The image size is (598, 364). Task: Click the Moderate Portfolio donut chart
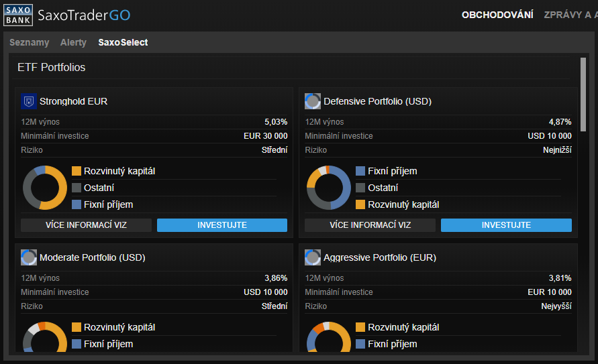pyautogui.click(x=45, y=337)
